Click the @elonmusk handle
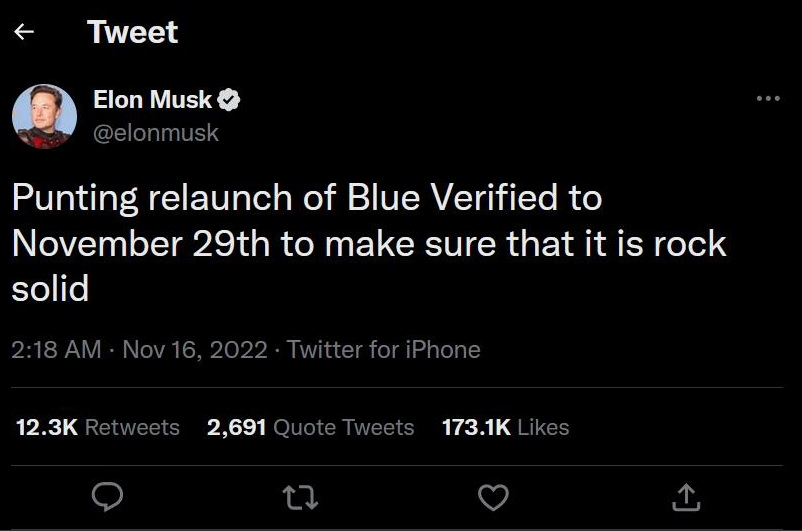Viewport: 802px width, 531px height. coord(155,132)
